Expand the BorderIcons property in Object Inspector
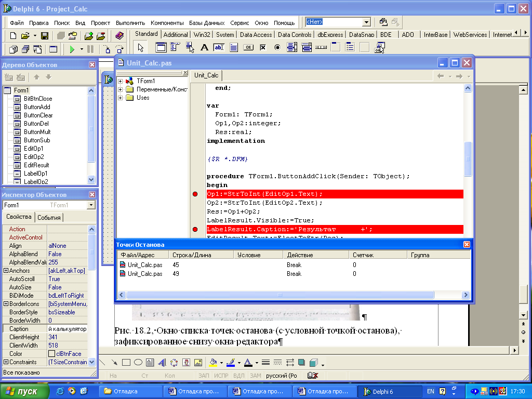 [6, 303]
